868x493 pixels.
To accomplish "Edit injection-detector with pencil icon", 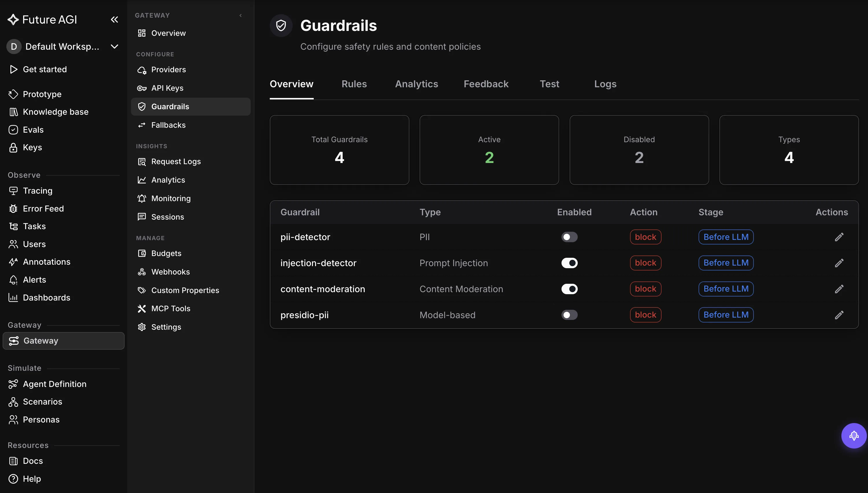I will point(839,263).
